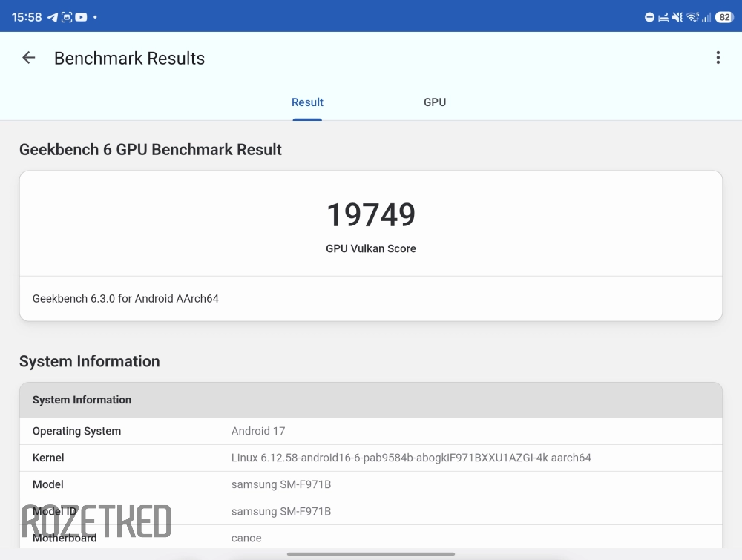Image resolution: width=742 pixels, height=560 pixels.
Task: Tap the bedtime mode status icon
Action: [663, 18]
